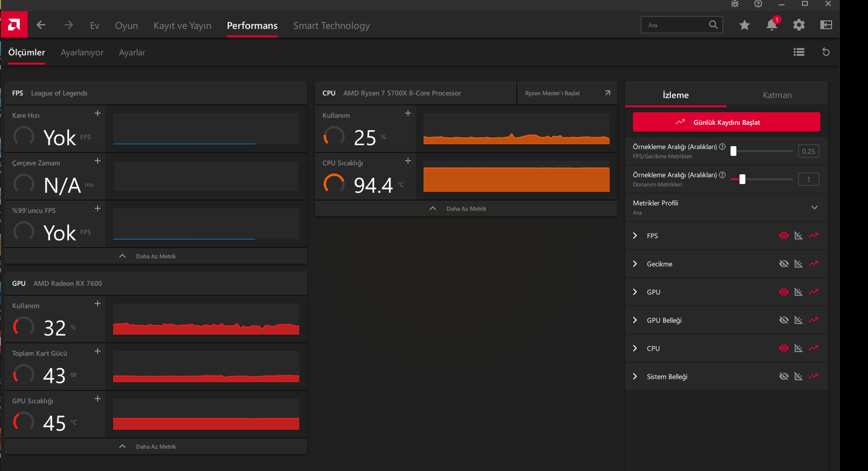Open the Oyun tab
The image size is (868, 471).
[x=126, y=25]
